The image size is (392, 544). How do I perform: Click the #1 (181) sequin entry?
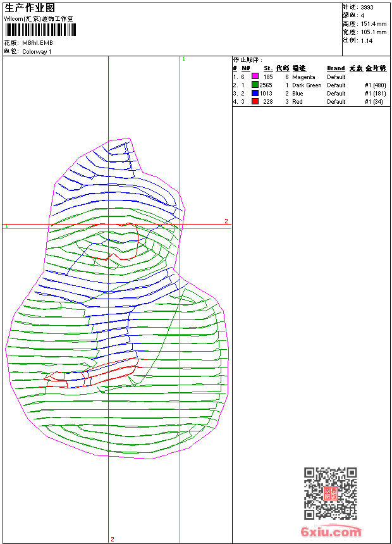(x=375, y=93)
